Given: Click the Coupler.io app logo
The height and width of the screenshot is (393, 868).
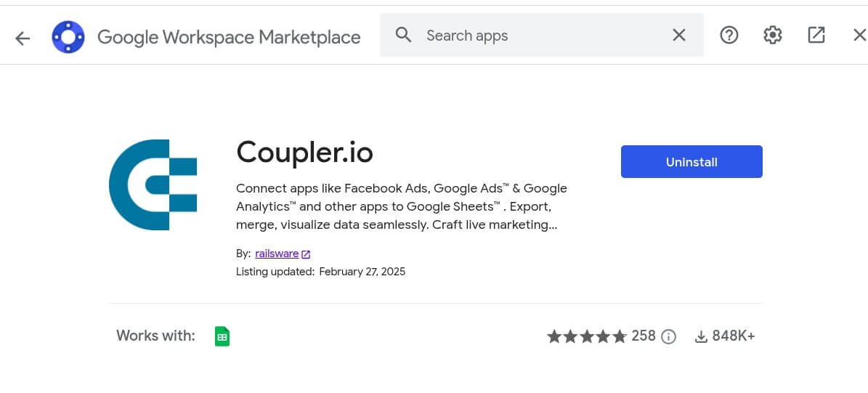Looking at the screenshot, I should (153, 185).
